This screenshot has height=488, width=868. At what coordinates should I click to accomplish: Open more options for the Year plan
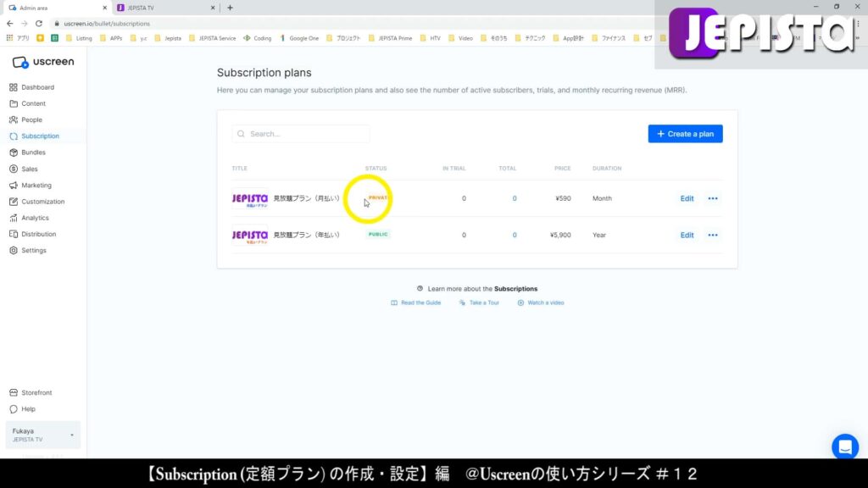[x=712, y=236]
